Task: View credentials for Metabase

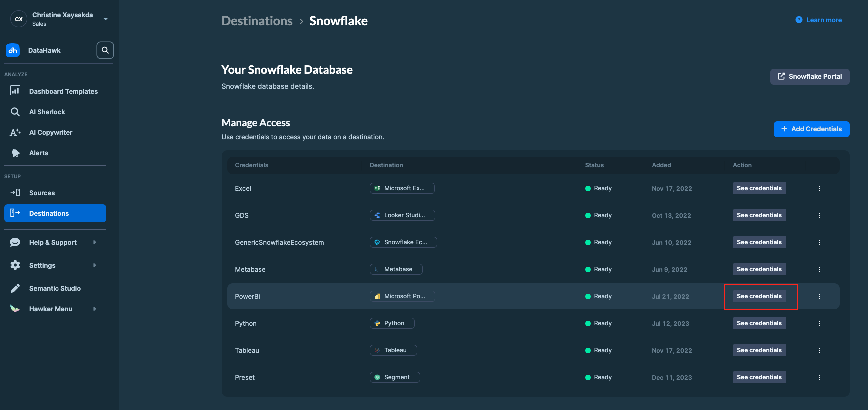Action: pos(759,269)
